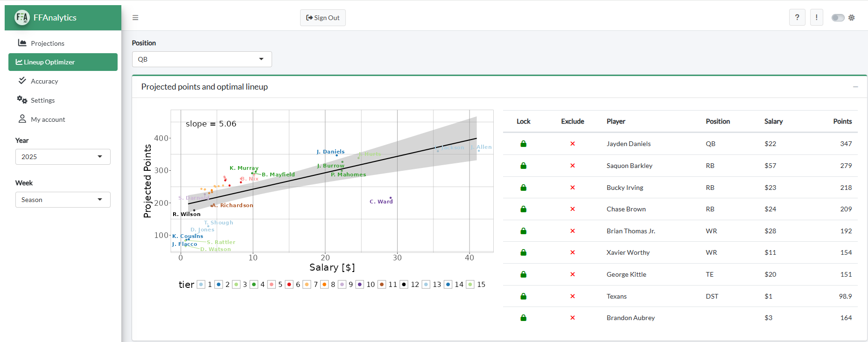Viewport: 868px width, 342px height.
Task: Lock Jayden Daniels in the lineup
Action: tap(524, 144)
